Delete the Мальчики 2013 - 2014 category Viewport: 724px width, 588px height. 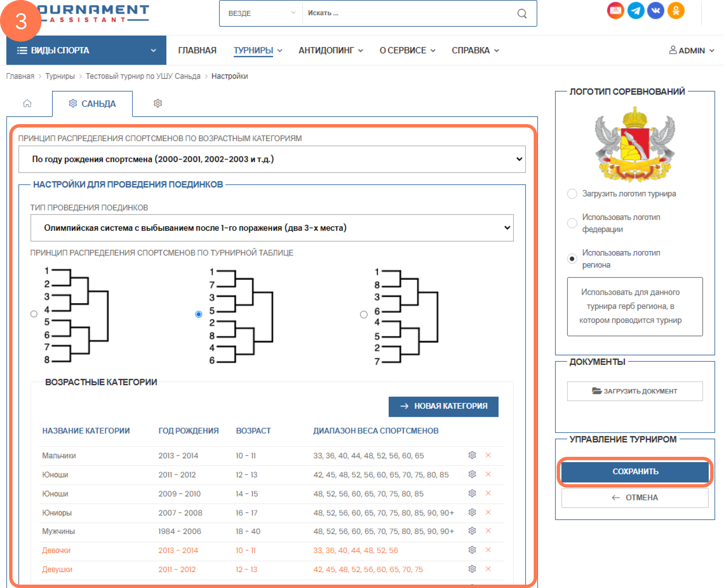(488, 455)
